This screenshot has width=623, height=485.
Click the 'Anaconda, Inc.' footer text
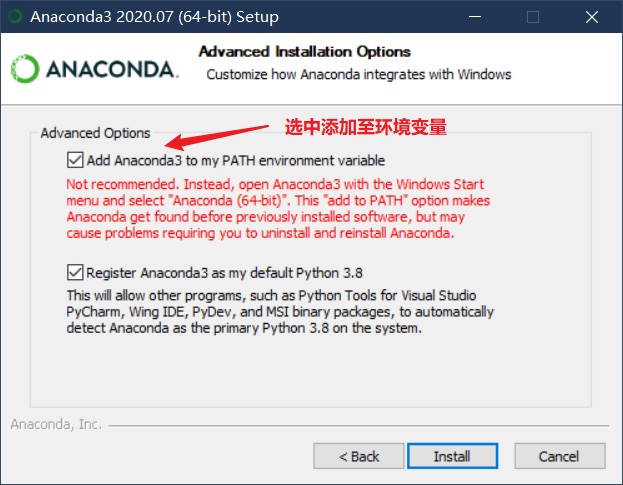[x=56, y=424]
